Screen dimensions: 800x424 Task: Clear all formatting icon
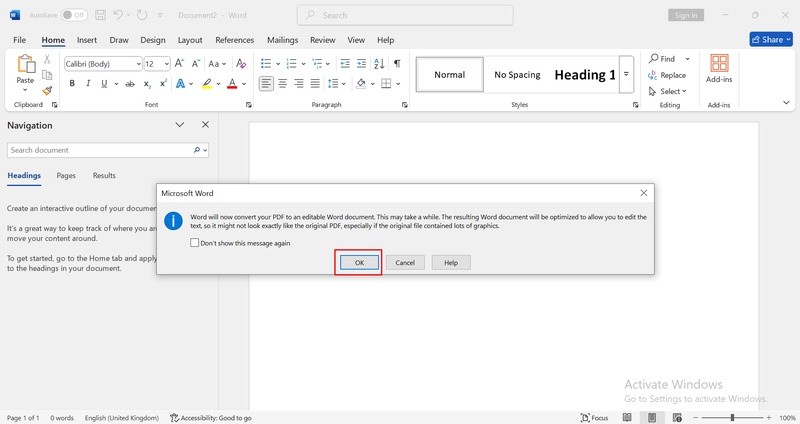click(241, 64)
